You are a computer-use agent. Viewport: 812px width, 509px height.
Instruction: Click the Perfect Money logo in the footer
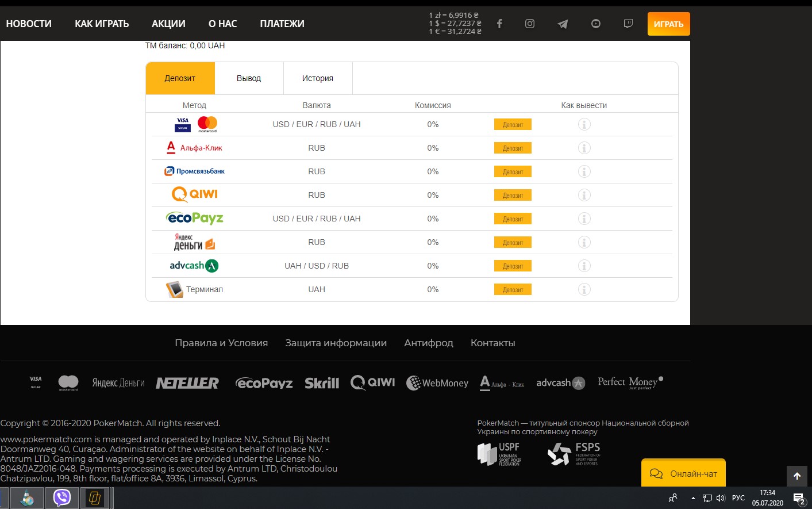630,382
